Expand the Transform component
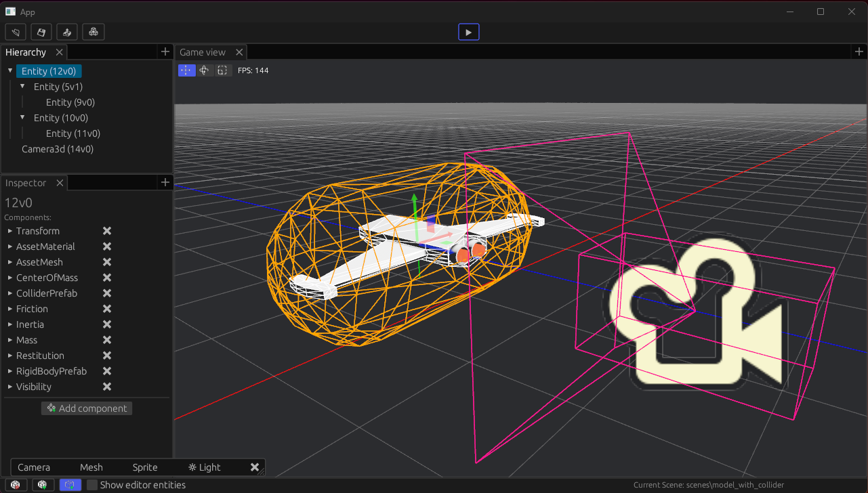 coord(10,231)
